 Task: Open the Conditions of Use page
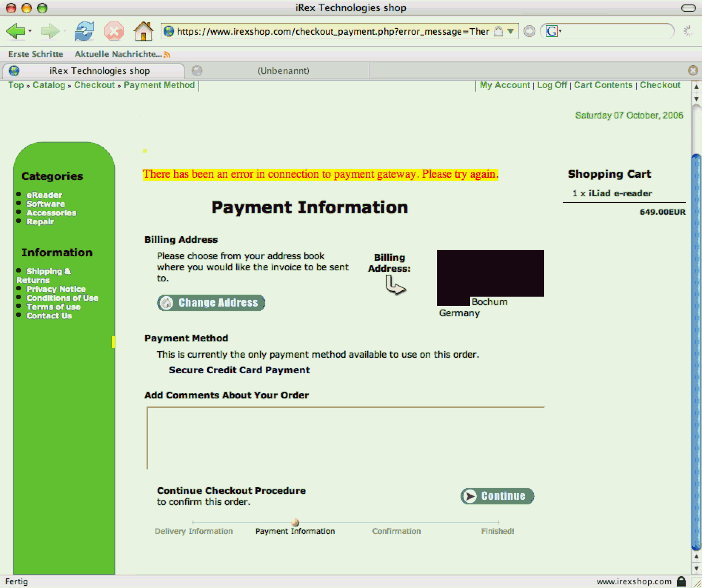point(62,298)
